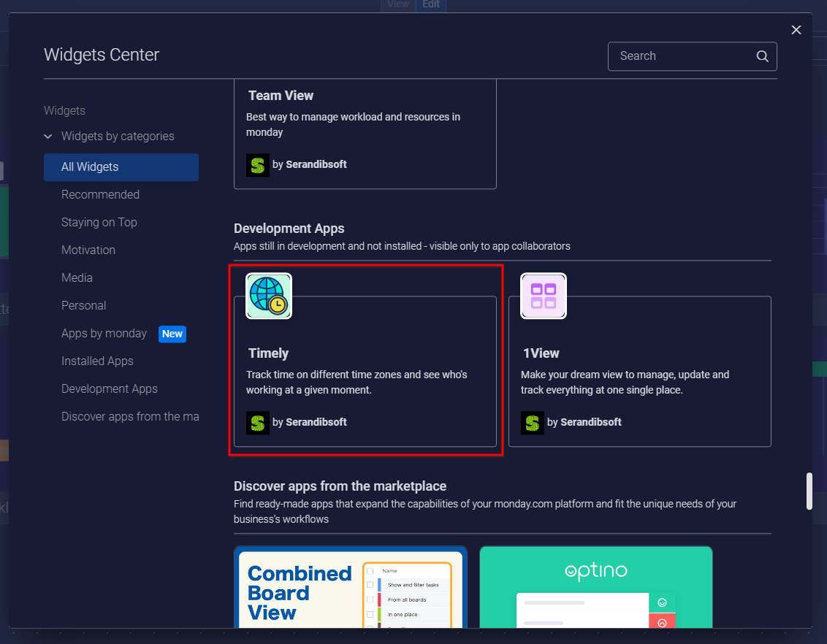
Task: Select the All Widgets category
Action: (121, 167)
